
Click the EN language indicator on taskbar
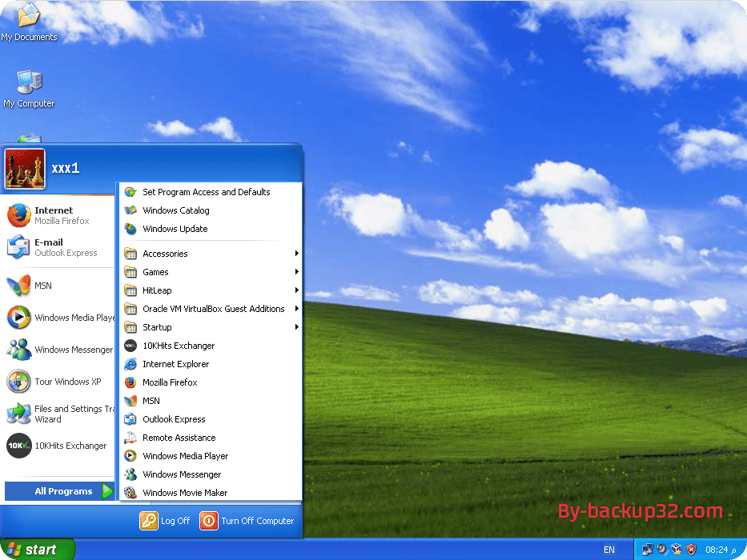[x=608, y=550]
